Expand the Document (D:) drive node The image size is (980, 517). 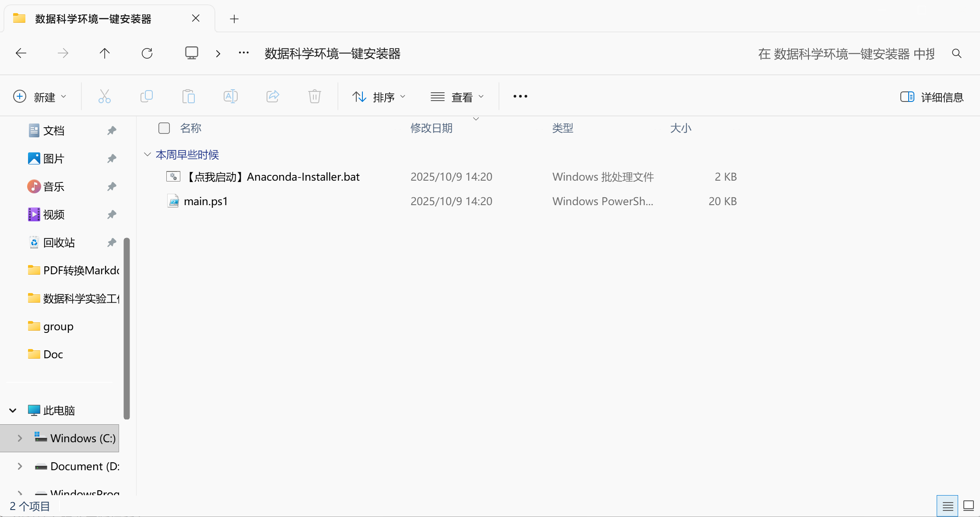point(20,466)
